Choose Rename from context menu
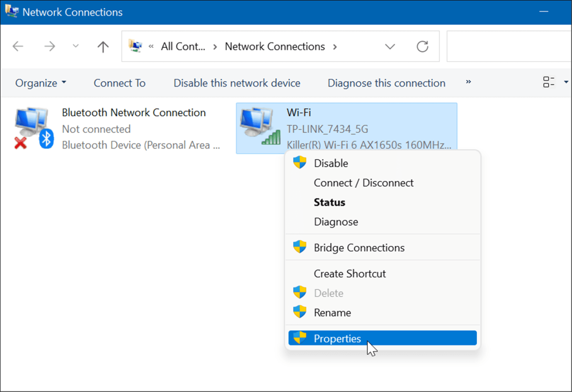572x392 pixels. click(x=382, y=312)
